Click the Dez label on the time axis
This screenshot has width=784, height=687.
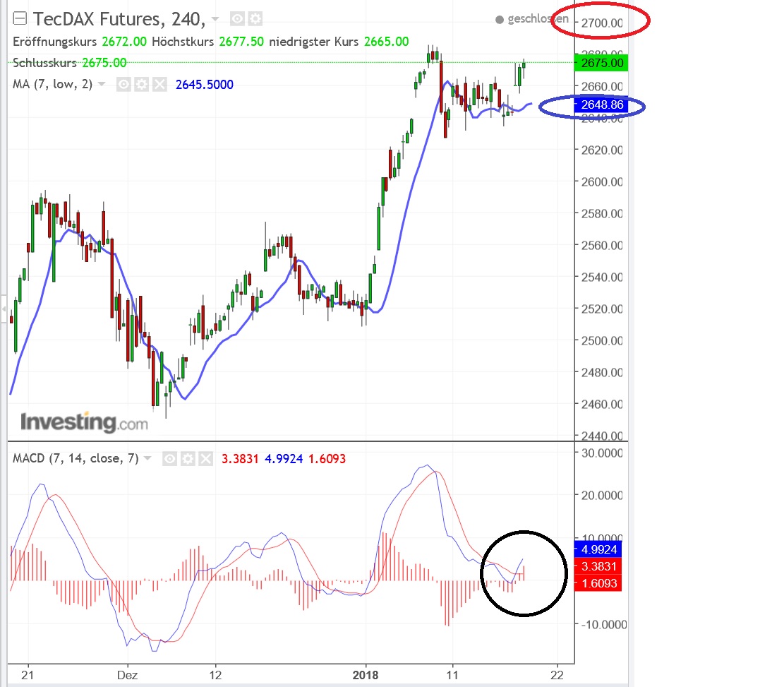pyautogui.click(x=126, y=675)
